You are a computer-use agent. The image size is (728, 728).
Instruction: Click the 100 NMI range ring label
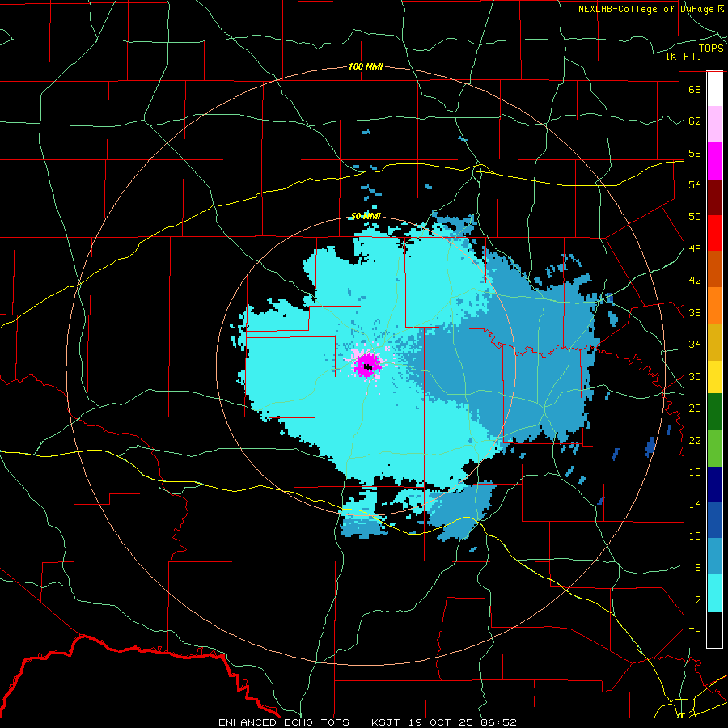pos(366,66)
